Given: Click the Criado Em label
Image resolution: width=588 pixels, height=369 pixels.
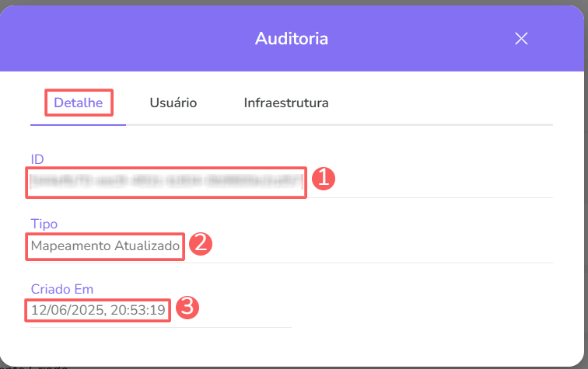Looking at the screenshot, I should point(62,289).
